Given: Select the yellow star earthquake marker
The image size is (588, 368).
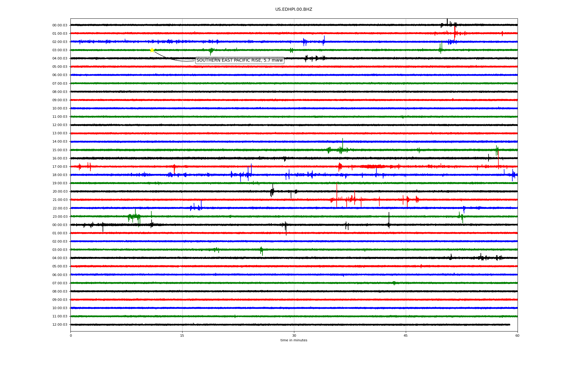Looking at the screenshot, I should 152,50.
